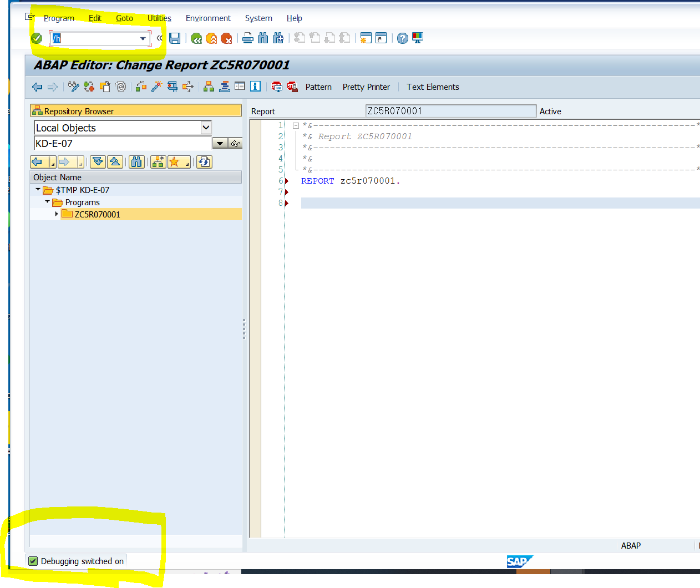The width and height of the screenshot is (700, 588).
Task: Click the Print icon
Action: [248, 38]
